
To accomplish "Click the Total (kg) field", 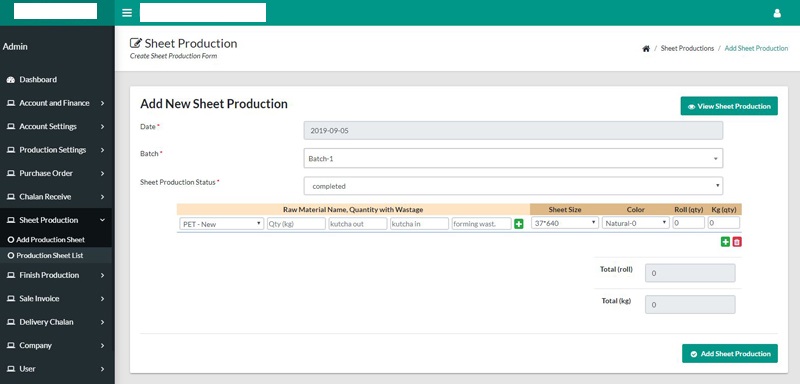I will [690, 304].
